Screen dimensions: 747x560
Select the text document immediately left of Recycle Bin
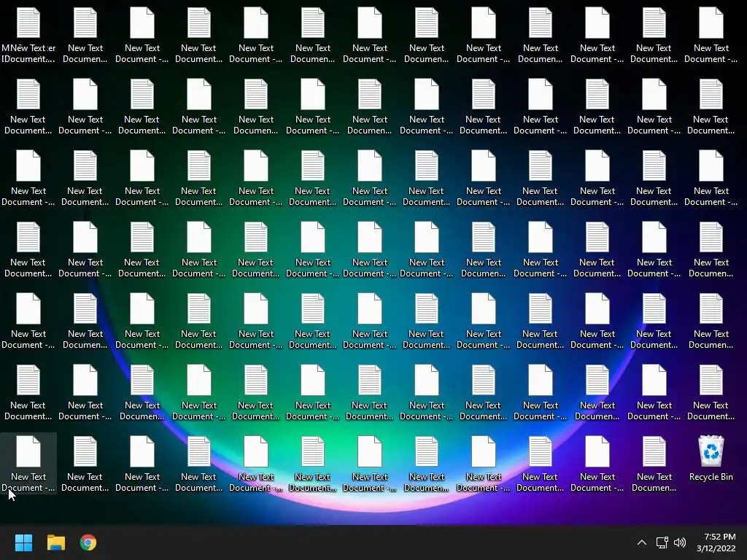(654, 463)
